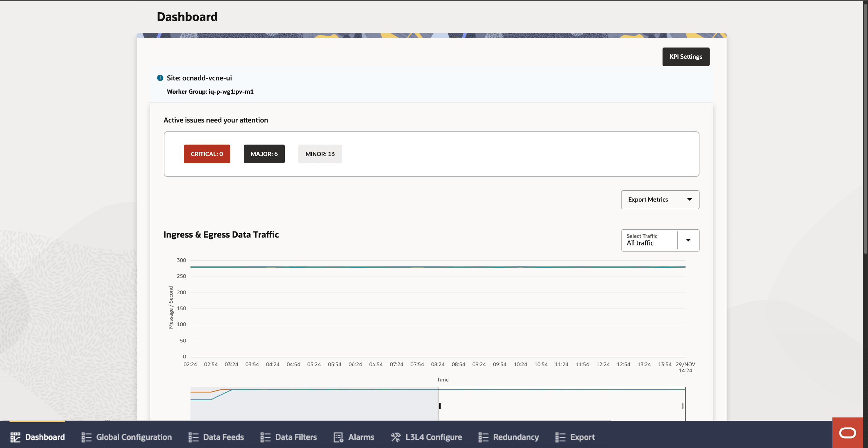Click the Global Configuration list icon
This screenshot has width=868, height=448.
(x=86, y=437)
